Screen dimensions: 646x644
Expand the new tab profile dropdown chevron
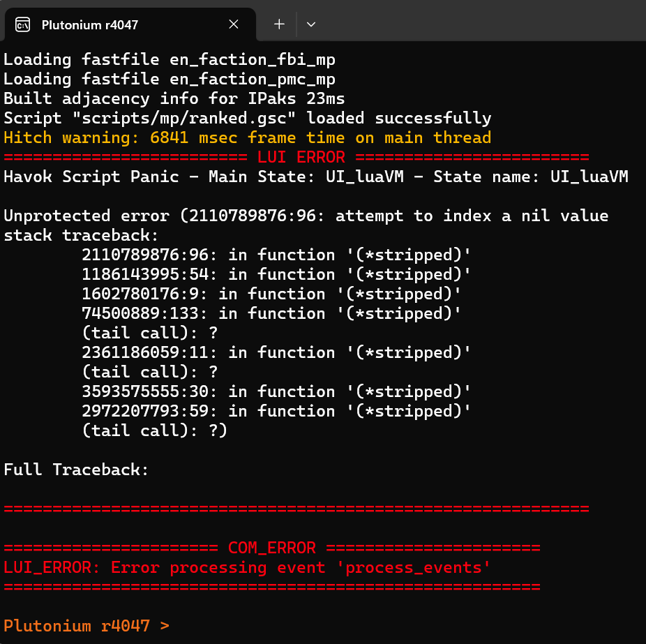(x=311, y=24)
